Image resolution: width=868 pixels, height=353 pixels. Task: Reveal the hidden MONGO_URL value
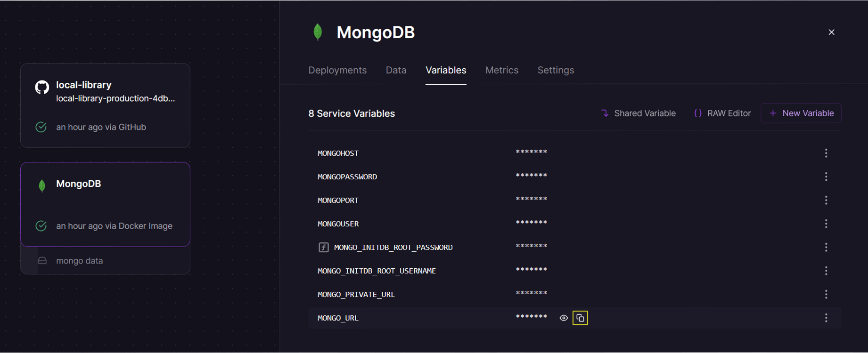click(563, 318)
